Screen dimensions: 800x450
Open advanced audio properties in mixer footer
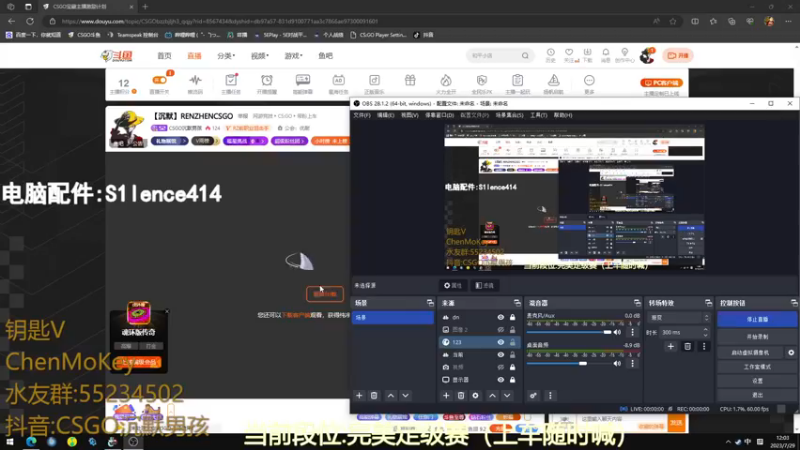click(x=533, y=395)
